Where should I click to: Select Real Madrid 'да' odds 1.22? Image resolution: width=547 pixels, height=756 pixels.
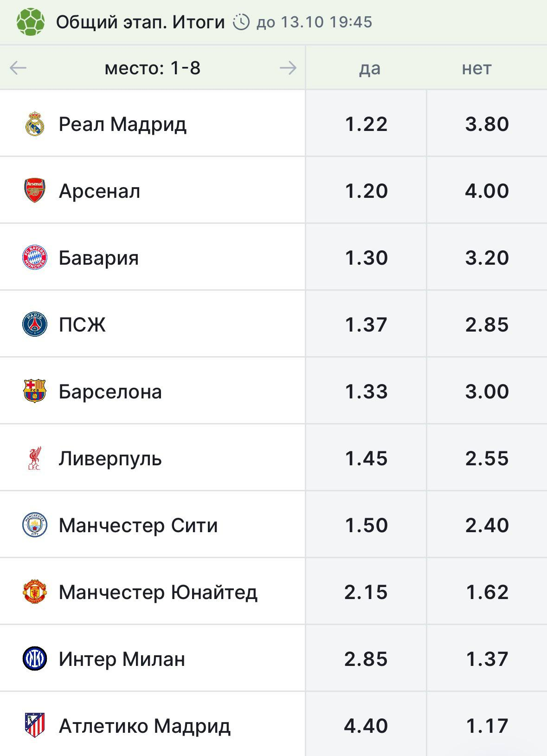click(366, 124)
